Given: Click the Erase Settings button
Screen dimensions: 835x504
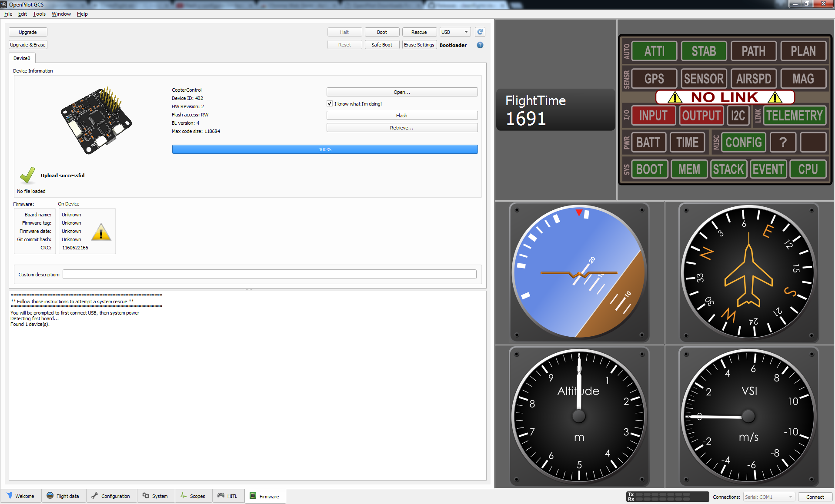Looking at the screenshot, I should tap(419, 45).
